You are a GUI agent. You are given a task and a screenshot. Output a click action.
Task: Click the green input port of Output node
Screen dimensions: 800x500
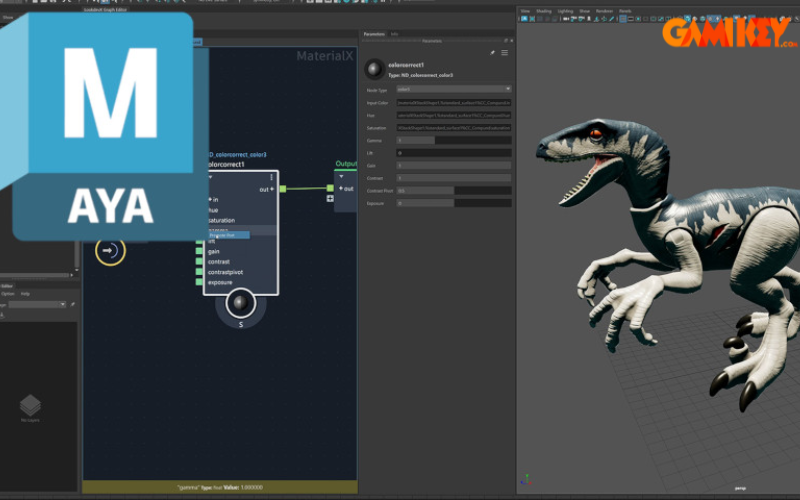[330, 188]
